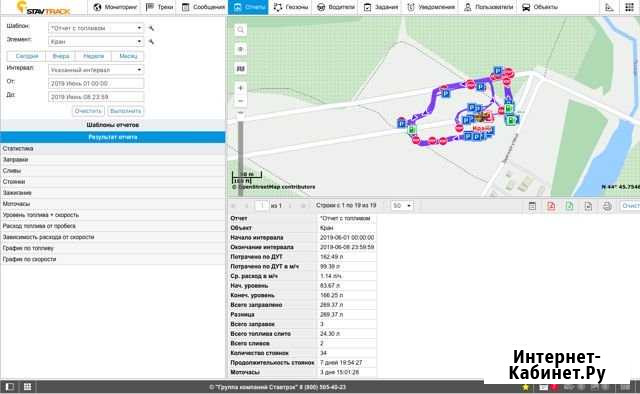
Task: Open the Заправки report table
Action: 113,160
